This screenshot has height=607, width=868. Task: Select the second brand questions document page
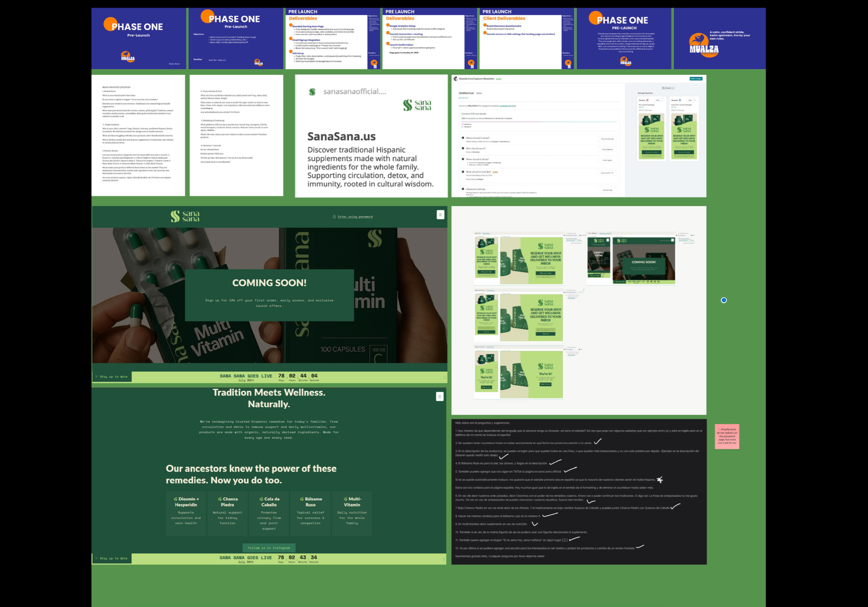point(237,136)
